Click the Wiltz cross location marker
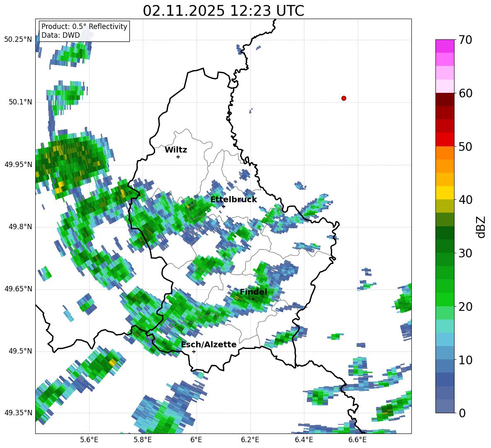Image resolution: width=491 pixels, height=448 pixels. 178,157
